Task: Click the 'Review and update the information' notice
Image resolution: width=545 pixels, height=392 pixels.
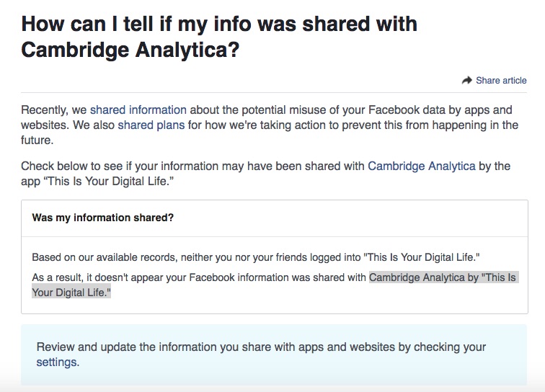Action: (261, 347)
